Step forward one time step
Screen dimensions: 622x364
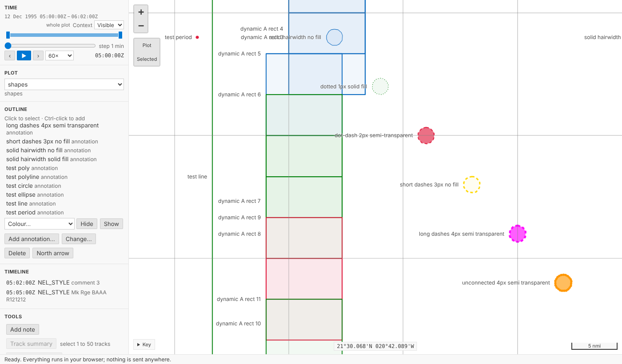38,55
